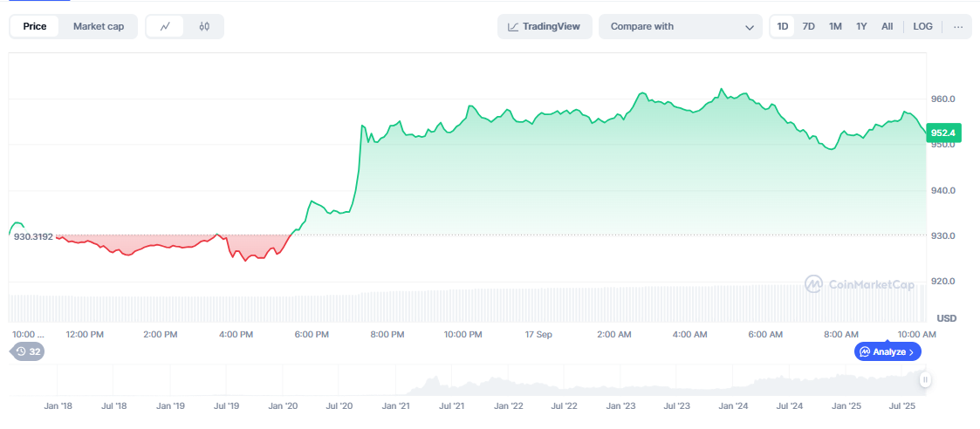Viewport: 980px width, 429px height.
Task: Click the current price label 952.4
Action: coord(944,133)
